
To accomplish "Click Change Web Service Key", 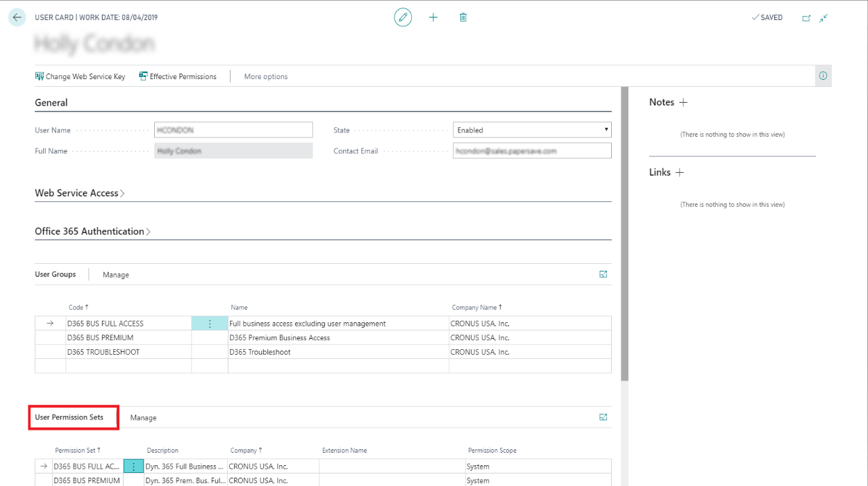I will click(81, 76).
